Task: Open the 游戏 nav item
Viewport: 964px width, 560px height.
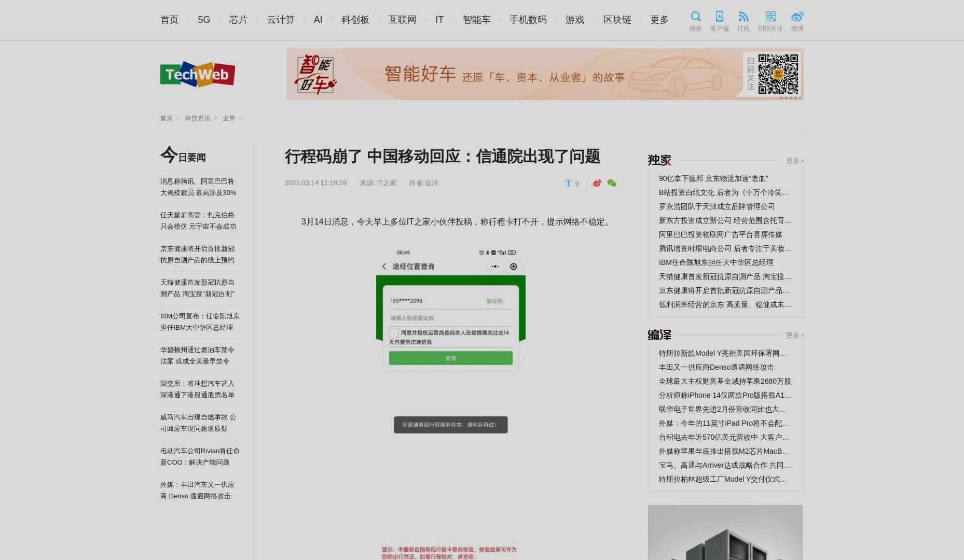Action: tap(575, 20)
